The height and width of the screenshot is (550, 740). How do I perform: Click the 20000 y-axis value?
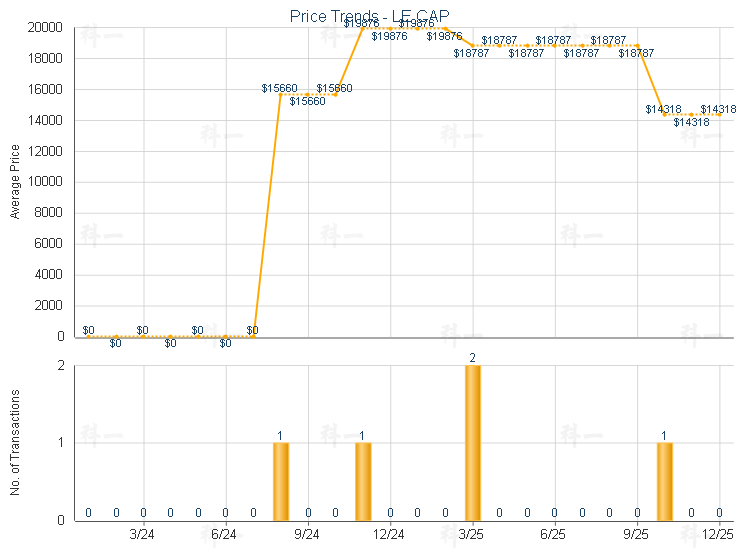[46, 28]
